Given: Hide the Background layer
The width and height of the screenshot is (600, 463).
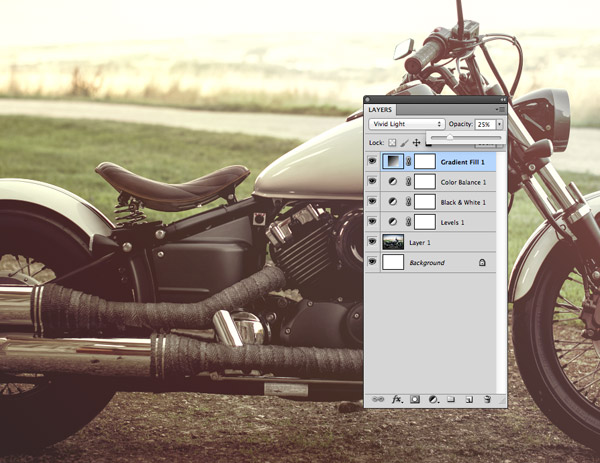Looking at the screenshot, I should 373,262.
